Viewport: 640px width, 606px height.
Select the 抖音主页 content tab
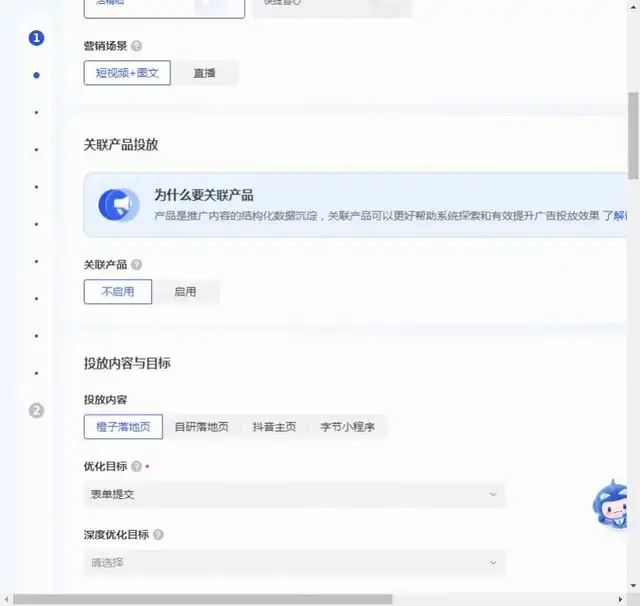coord(274,427)
